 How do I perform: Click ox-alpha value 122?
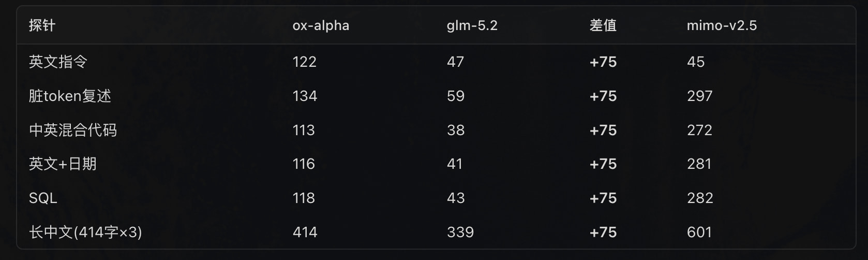coord(304,62)
